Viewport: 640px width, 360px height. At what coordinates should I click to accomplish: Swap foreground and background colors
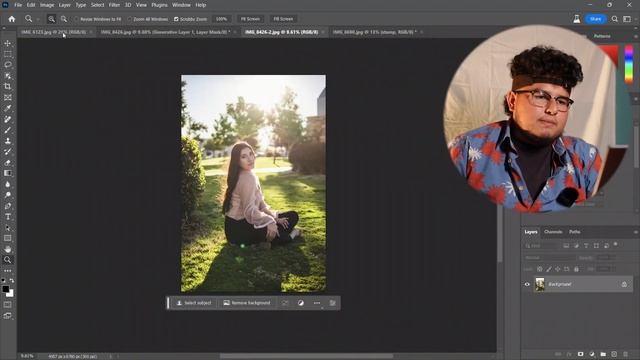[x=12, y=280]
